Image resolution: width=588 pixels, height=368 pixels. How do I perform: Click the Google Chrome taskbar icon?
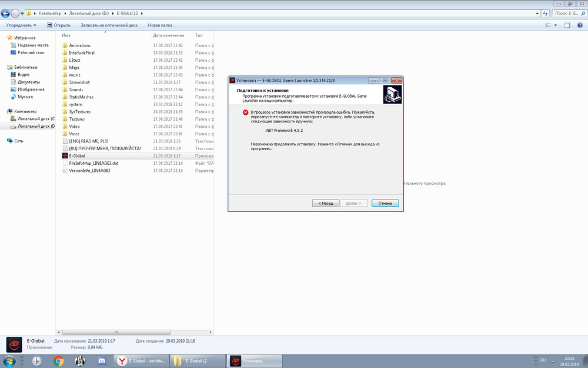coord(58,361)
